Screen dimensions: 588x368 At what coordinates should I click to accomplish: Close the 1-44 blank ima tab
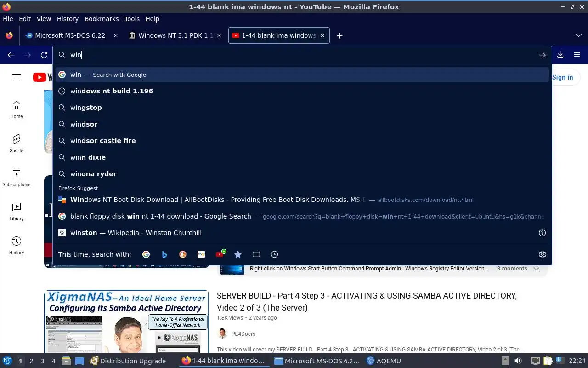322,35
